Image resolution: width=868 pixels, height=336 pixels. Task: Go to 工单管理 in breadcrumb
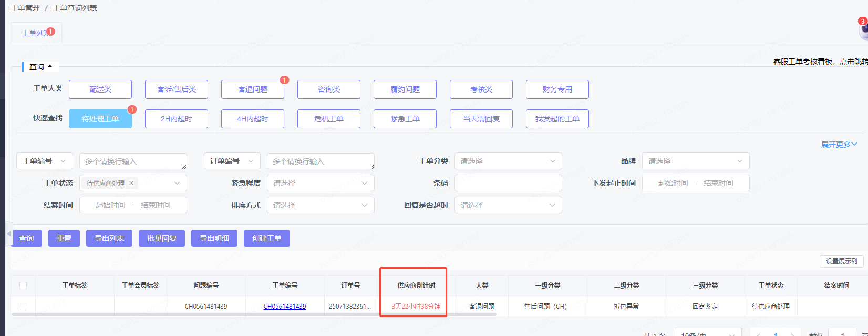pos(25,8)
